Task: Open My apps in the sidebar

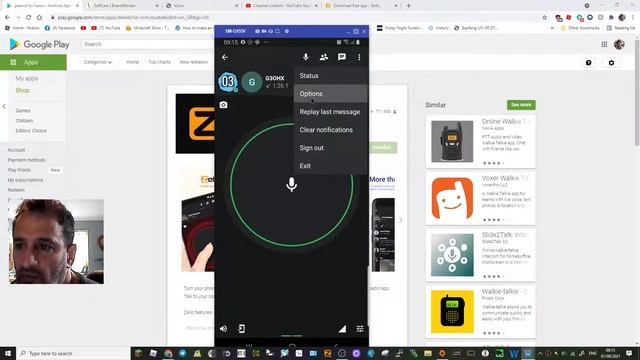Action: click(x=27, y=78)
